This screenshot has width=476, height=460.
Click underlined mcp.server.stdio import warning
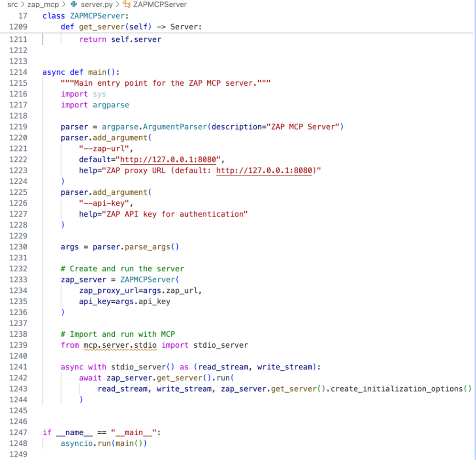pos(120,345)
